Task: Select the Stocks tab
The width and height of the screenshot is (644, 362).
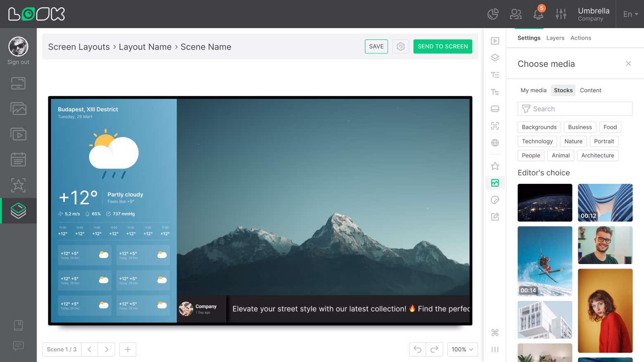Action: 563,90
